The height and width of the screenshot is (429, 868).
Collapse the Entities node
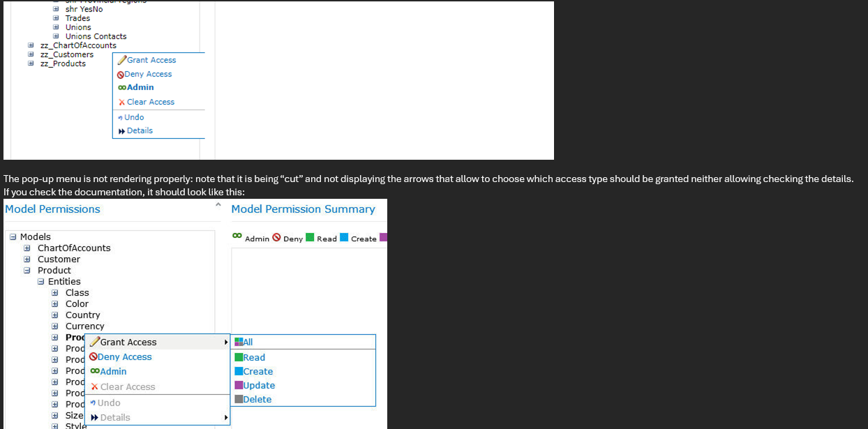point(41,281)
